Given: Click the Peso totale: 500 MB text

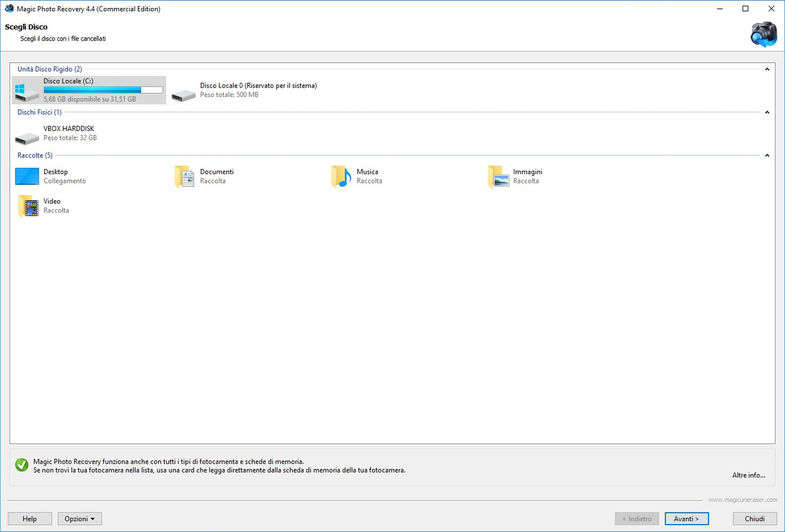Looking at the screenshot, I should click(x=230, y=94).
